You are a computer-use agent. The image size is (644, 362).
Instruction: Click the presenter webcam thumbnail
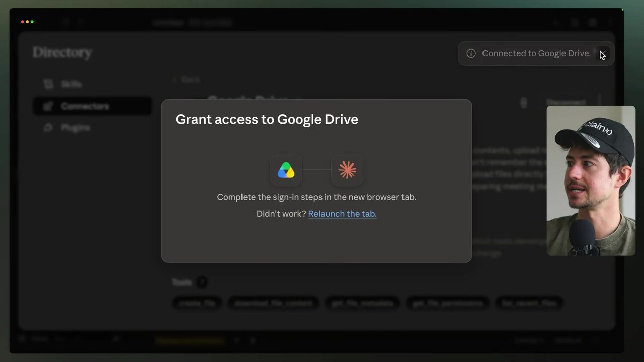click(x=591, y=180)
